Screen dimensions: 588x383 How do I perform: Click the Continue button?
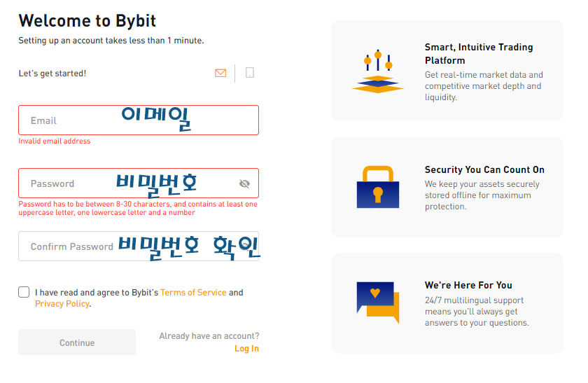click(77, 342)
